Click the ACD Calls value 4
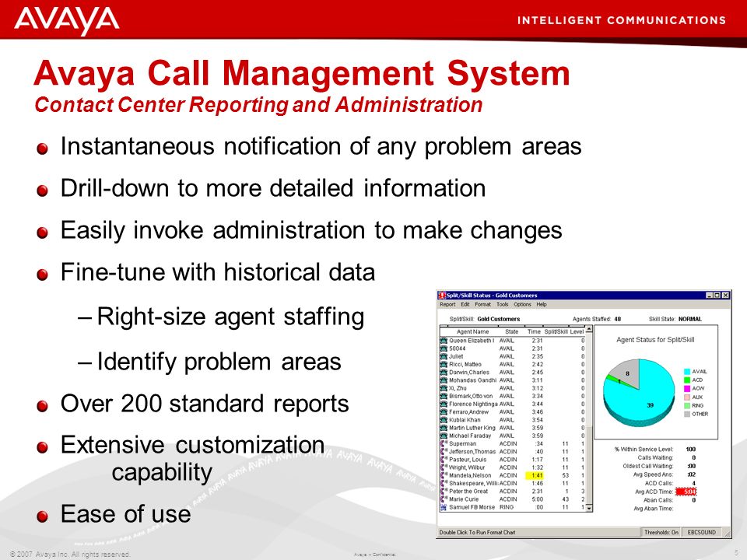The height and width of the screenshot is (560, 747). (693, 483)
